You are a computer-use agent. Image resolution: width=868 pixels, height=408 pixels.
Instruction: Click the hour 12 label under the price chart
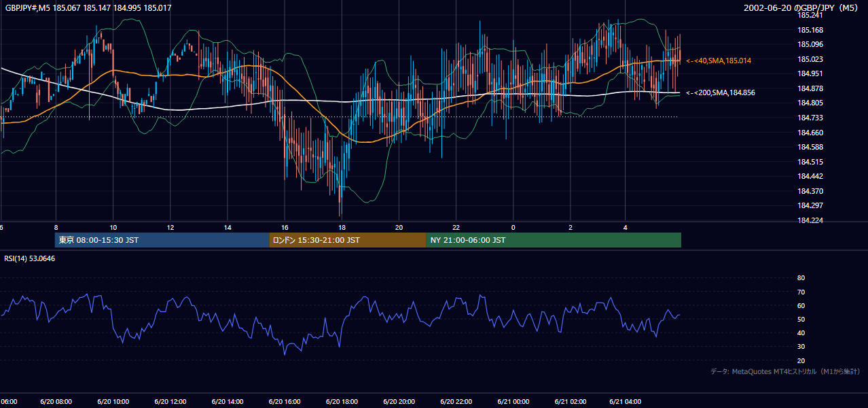point(170,227)
